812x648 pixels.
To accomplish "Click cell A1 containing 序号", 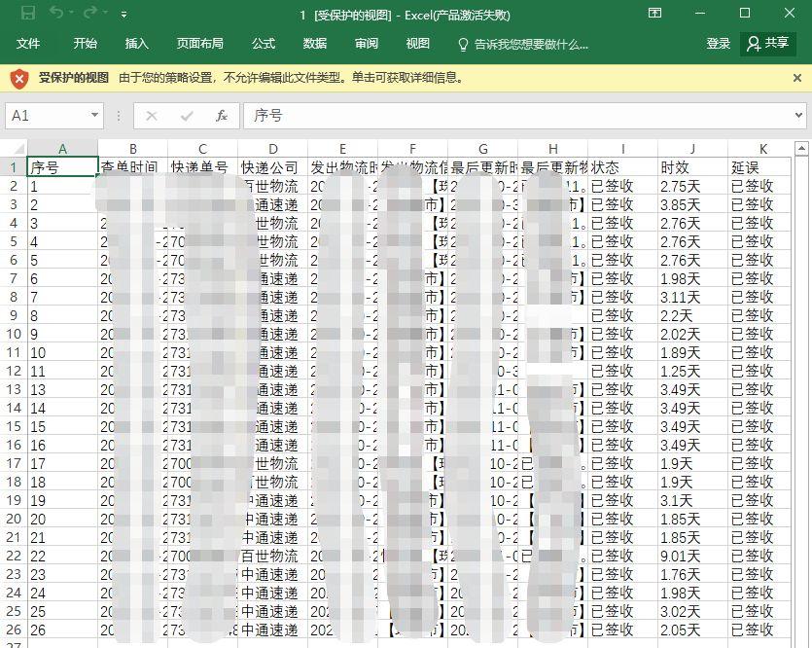I will pos(62,167).
